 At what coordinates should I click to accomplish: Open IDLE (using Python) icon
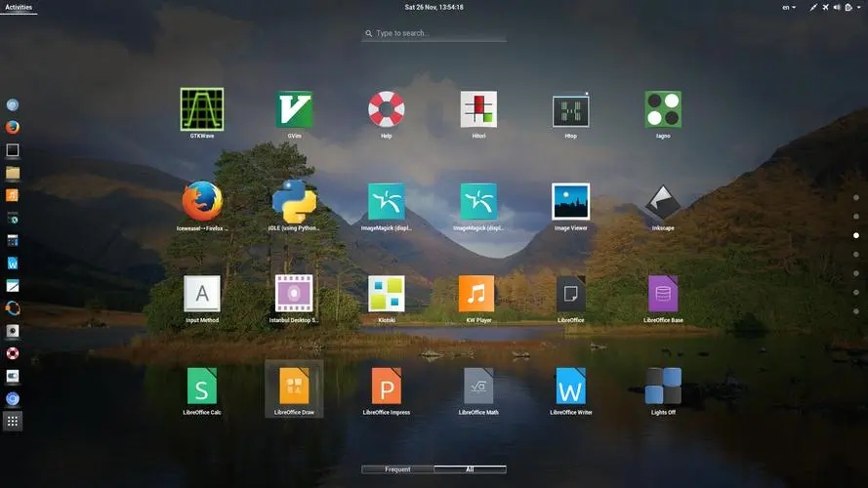295,201
